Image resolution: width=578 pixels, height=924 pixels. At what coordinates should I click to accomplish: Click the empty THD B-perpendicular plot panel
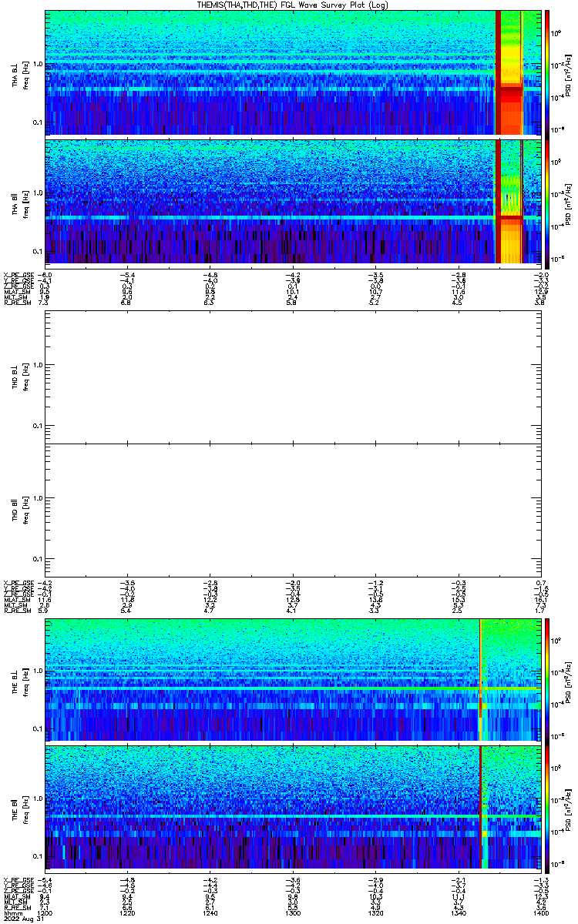pos(293,376)
